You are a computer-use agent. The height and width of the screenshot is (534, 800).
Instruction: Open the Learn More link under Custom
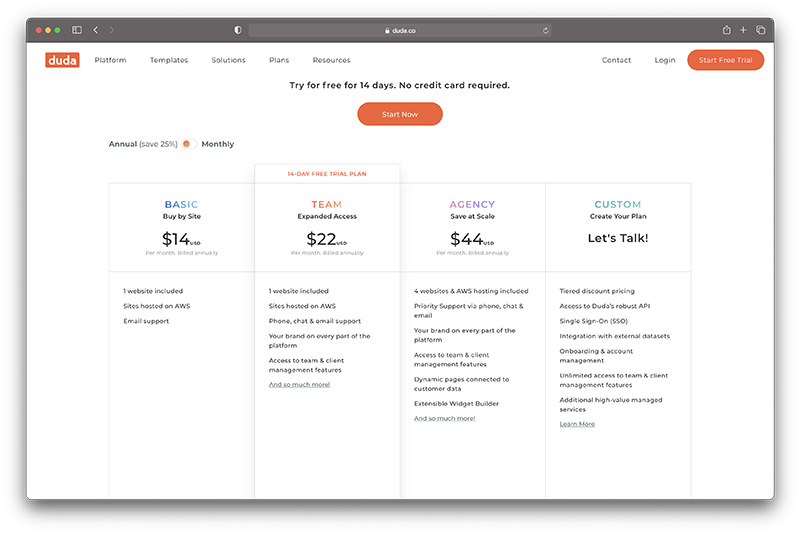(x=577, y=424)
